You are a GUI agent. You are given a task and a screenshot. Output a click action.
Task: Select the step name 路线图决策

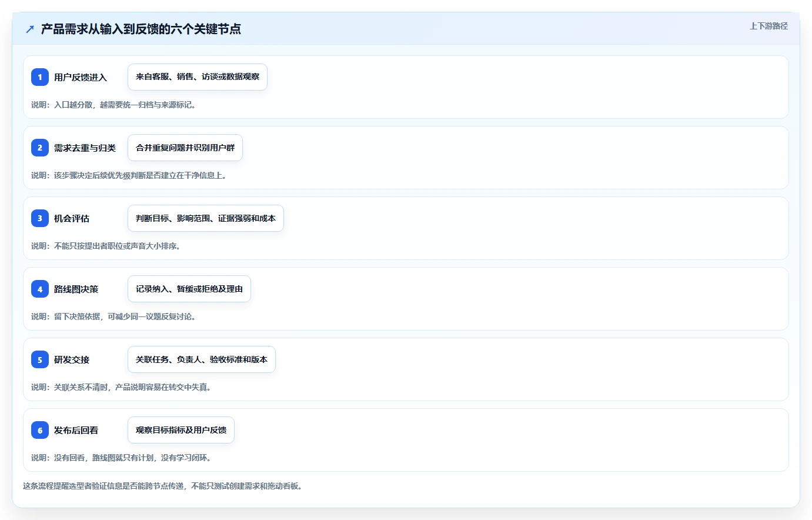coord(76,289)
